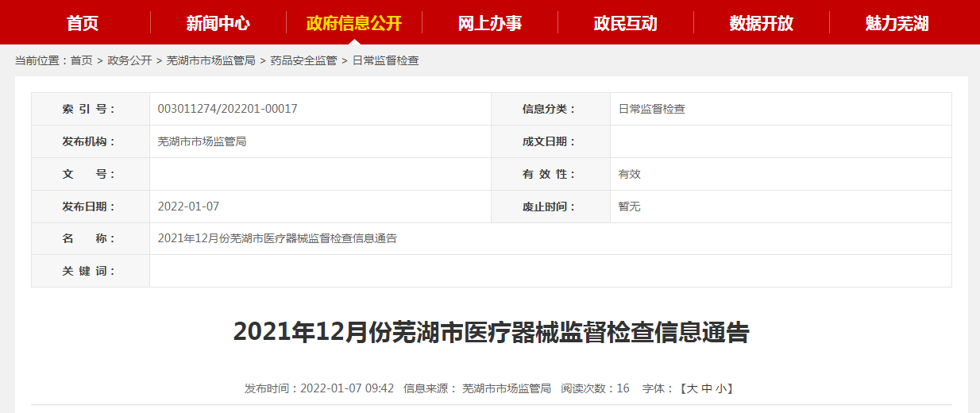Click the 药品安全监管 breadcrumb link
This screenshot has height=413, width=980.
tap(303, 60)
